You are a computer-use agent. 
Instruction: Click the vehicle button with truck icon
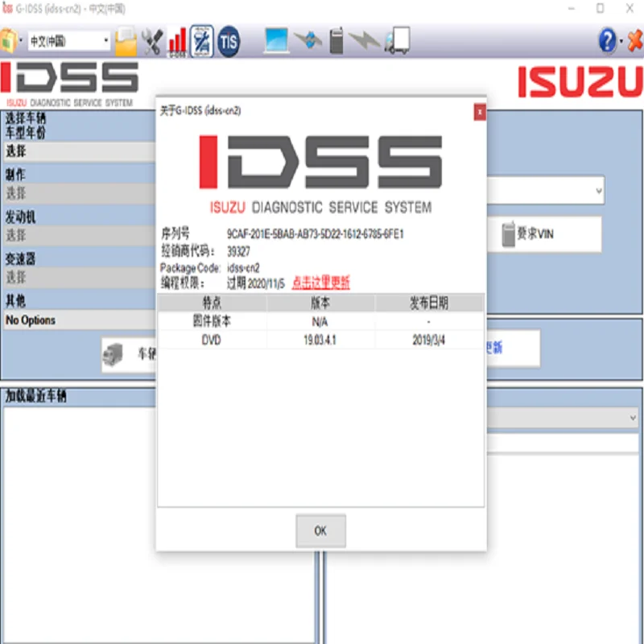click(x=129, y=354)
